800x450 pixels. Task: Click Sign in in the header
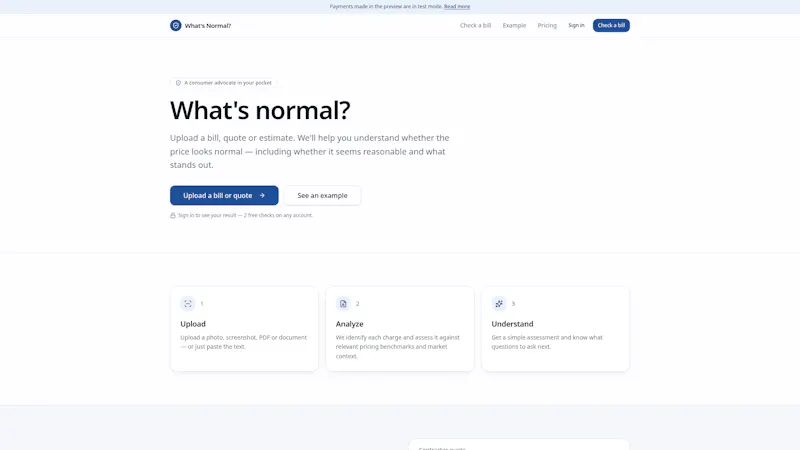coord(576,26)
